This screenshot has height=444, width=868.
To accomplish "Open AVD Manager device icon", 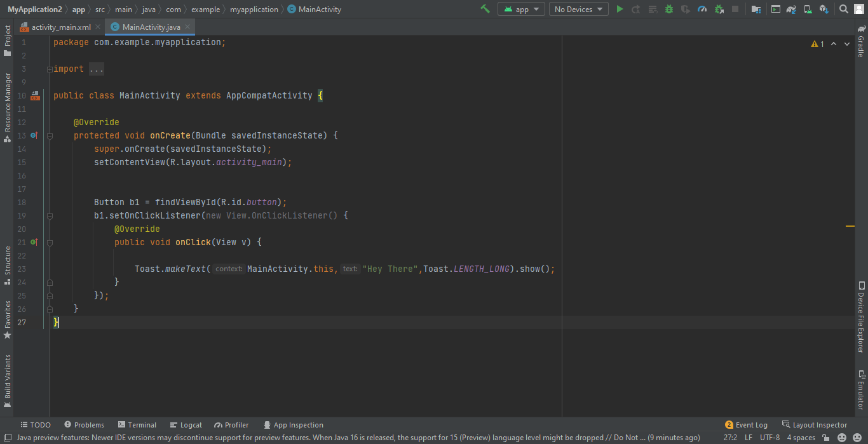I will point(808,9).
